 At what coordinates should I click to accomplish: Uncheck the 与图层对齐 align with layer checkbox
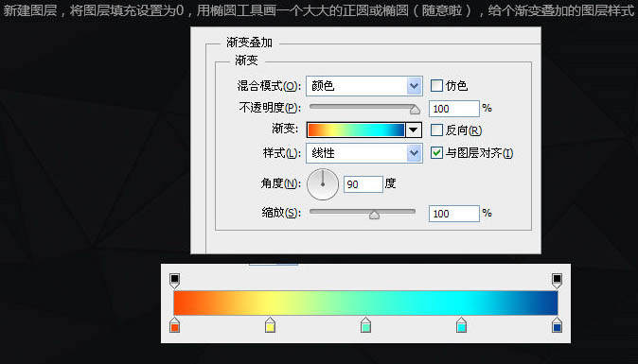[436, 153]
